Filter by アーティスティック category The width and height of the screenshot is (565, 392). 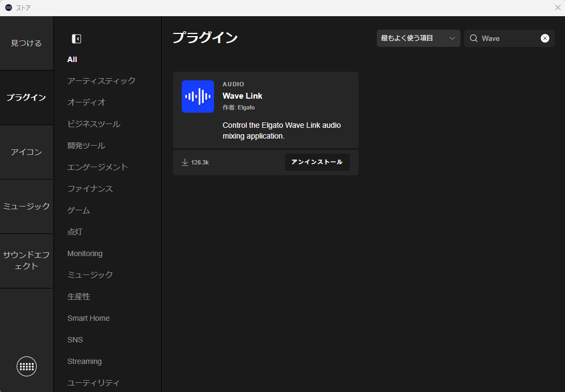[x=101, y=81]
